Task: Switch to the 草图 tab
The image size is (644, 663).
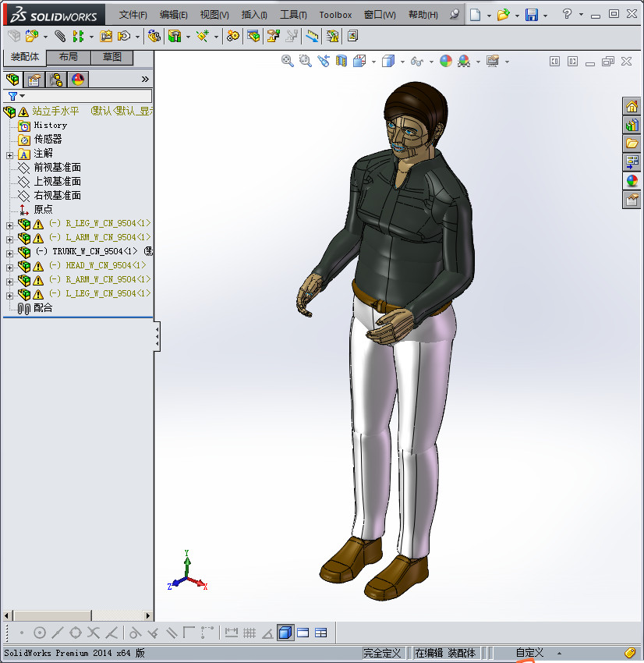Action: click(112, 57)
